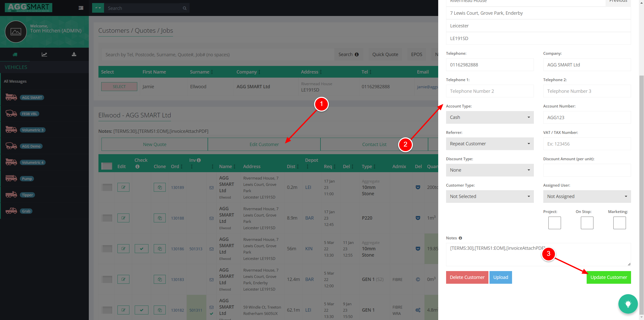The image size is (644, 320).
Task: Tick the row checkbox for order 130182
Action: (107, 310)
